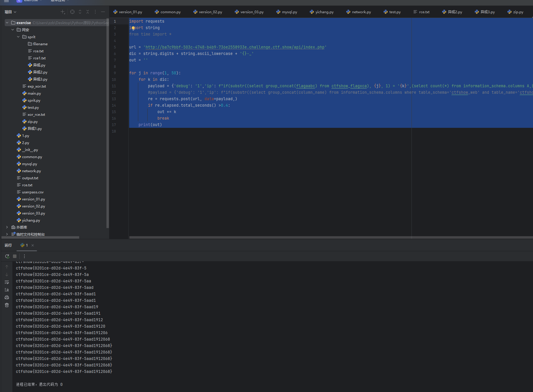The image size is (533, 392).
Task: Click scroll up arrow in console
Action: (x=7, y=267)
